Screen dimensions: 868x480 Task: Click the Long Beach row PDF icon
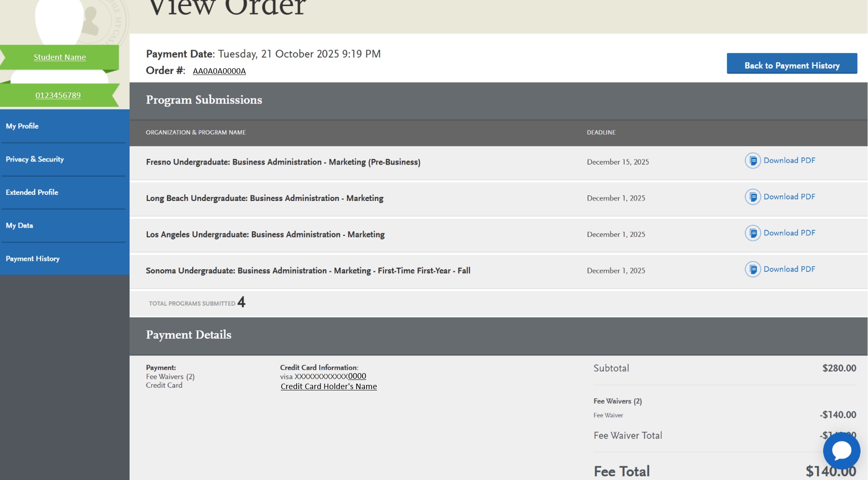click(752, 197)
